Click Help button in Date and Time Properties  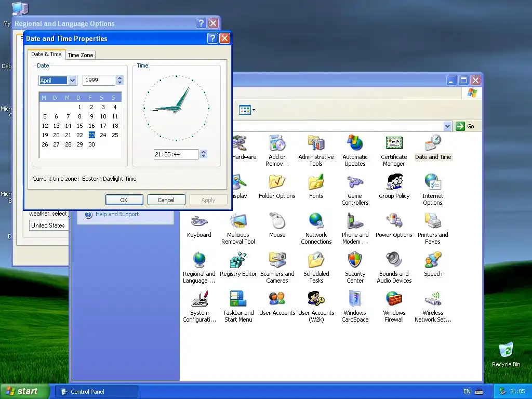tap(212, 38)
